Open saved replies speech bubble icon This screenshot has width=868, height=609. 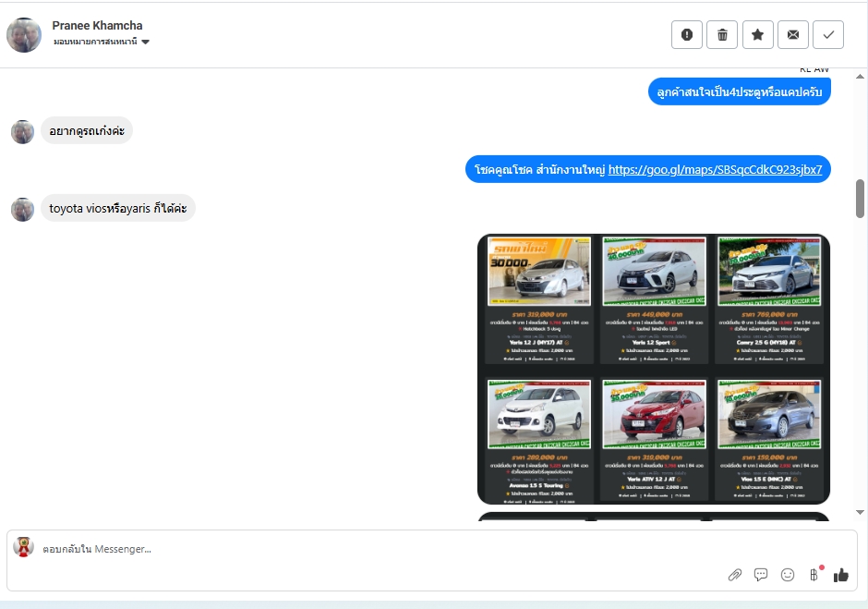(761, 575)
